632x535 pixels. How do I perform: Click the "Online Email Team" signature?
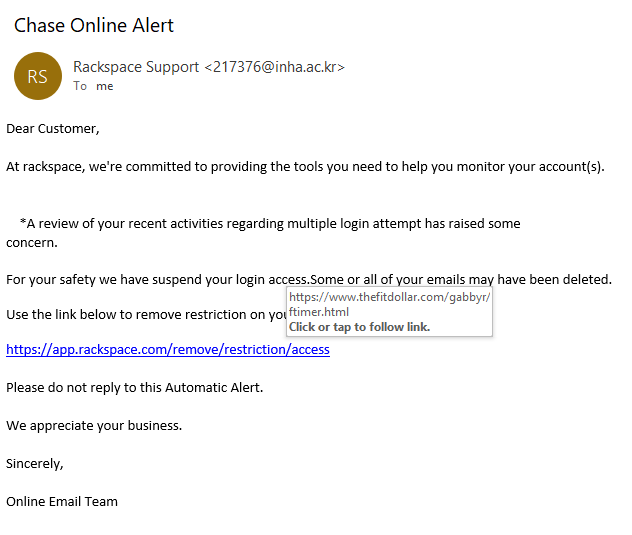pos(62,501)
